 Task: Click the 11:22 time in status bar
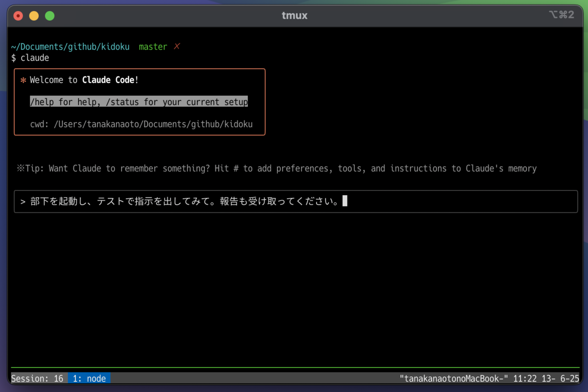click(x=524, y=378)
